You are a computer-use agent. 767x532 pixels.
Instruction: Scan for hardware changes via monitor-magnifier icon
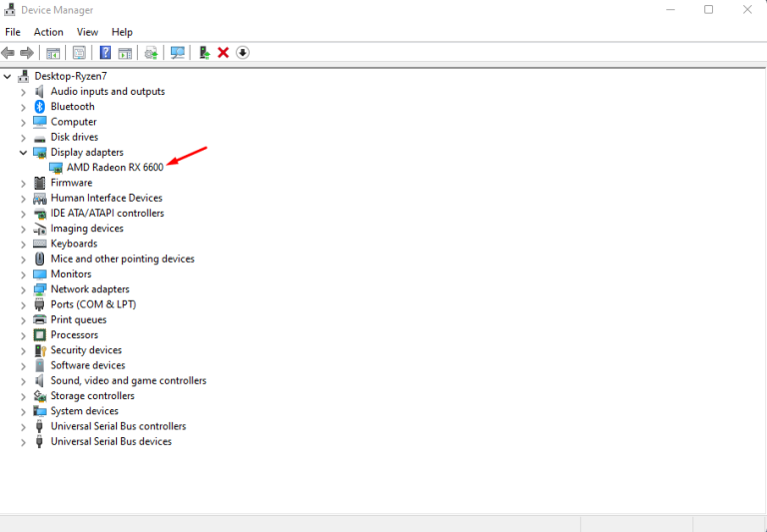pos(177,53)
